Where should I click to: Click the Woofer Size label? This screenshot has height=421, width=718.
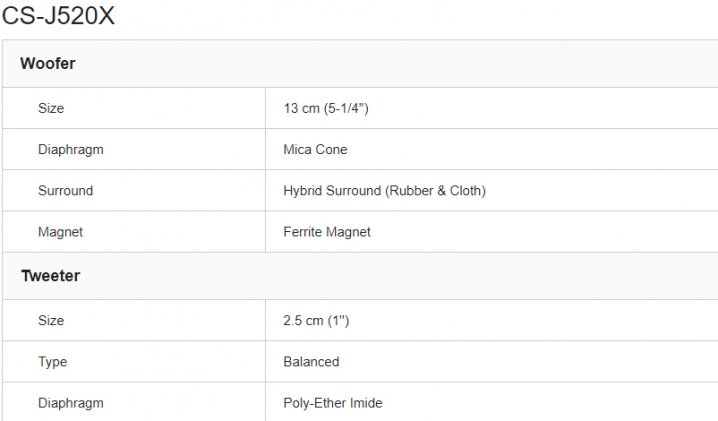pos(51,108)
